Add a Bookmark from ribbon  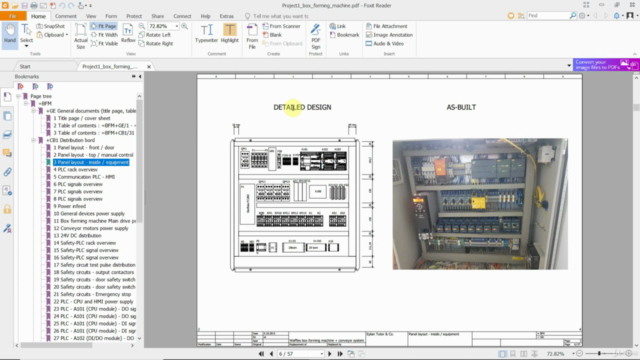pyautogui.click(x=344, y=35)
